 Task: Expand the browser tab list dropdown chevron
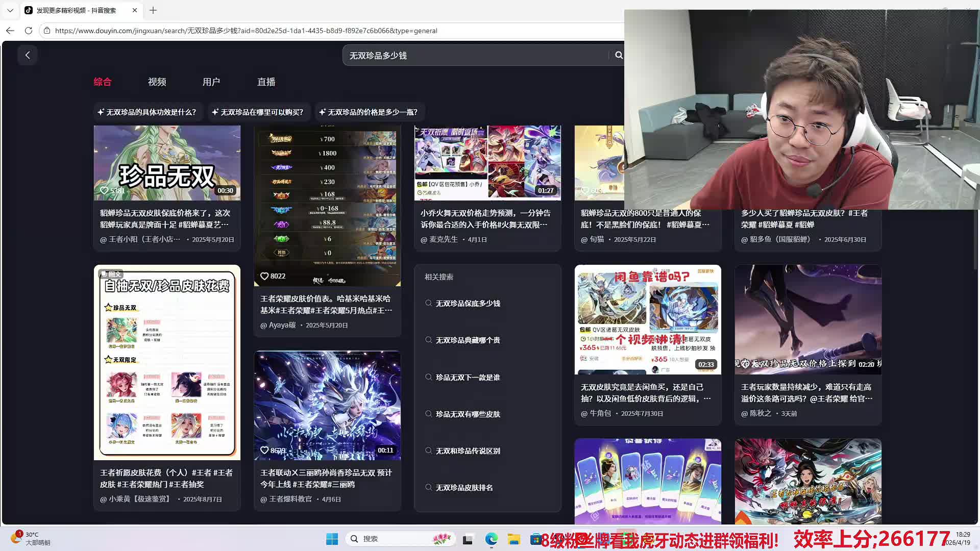coord(10,10)
